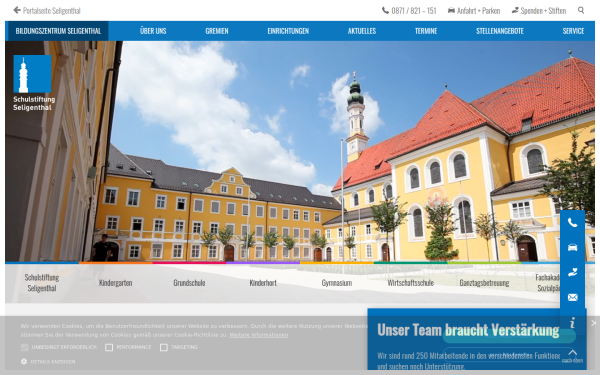This screenshot has width=600, height=375.
Task: Open the Aktuelles menu
Action: point(362,31)
